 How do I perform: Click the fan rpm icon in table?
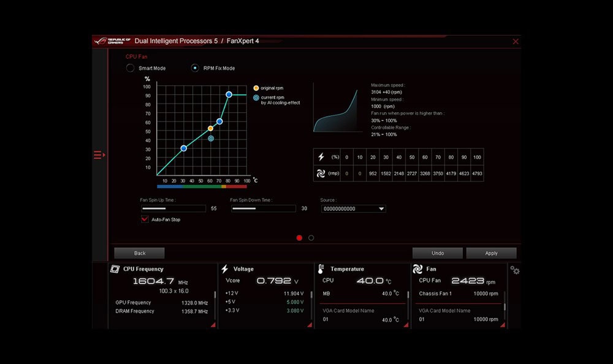321,173
